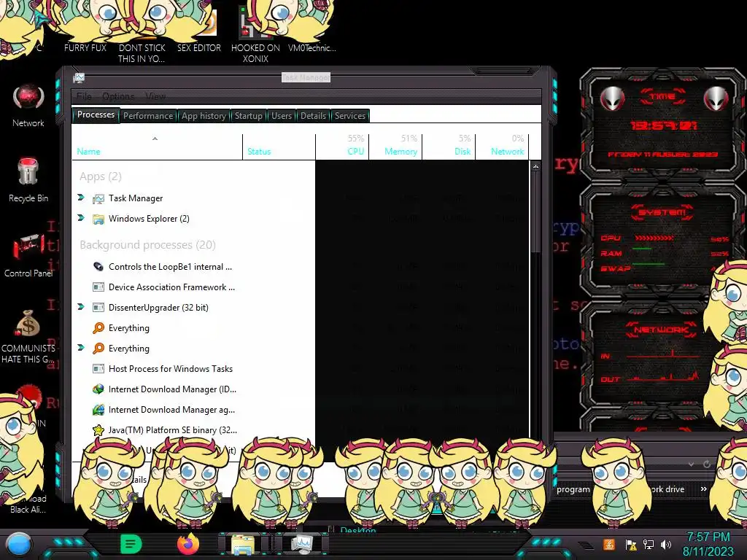Select the Windows Explorer folder icon in list

click(x=98, y=219)
